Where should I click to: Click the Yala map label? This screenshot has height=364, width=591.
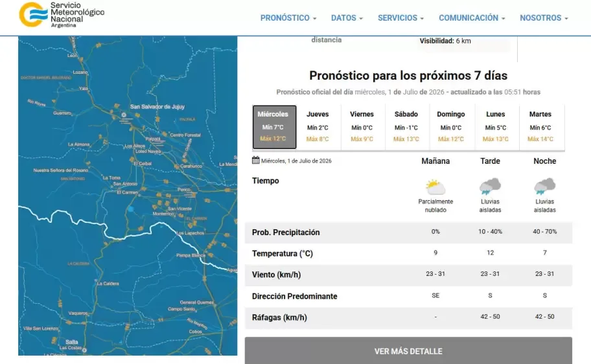84,89
